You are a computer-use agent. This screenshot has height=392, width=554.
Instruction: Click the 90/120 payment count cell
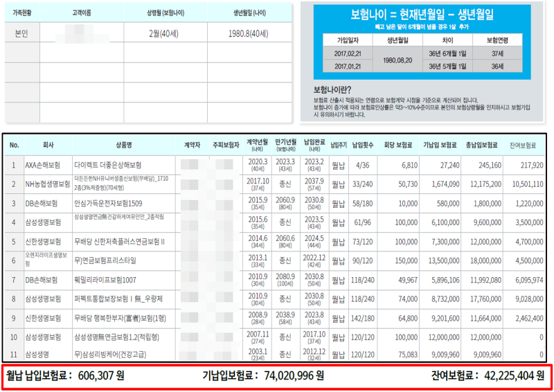(x=362, y=261)
